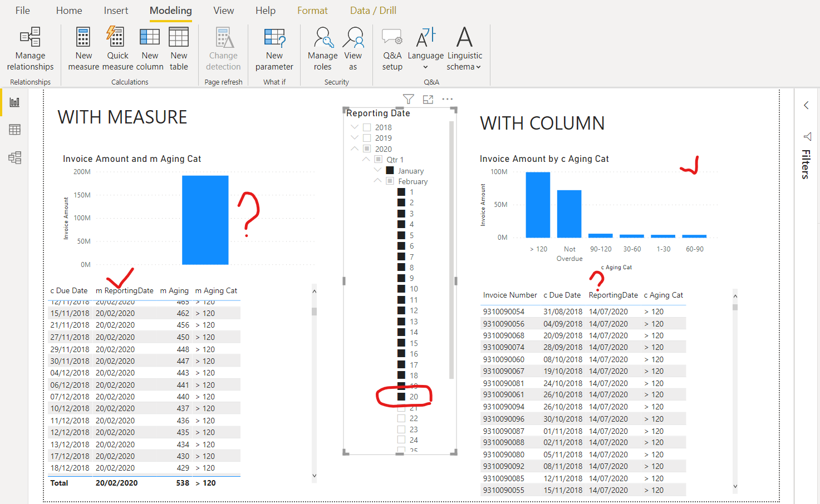This screenshot has width=820, height=504.
Task: Switch to the Home tab
Action: coord(69,11)
